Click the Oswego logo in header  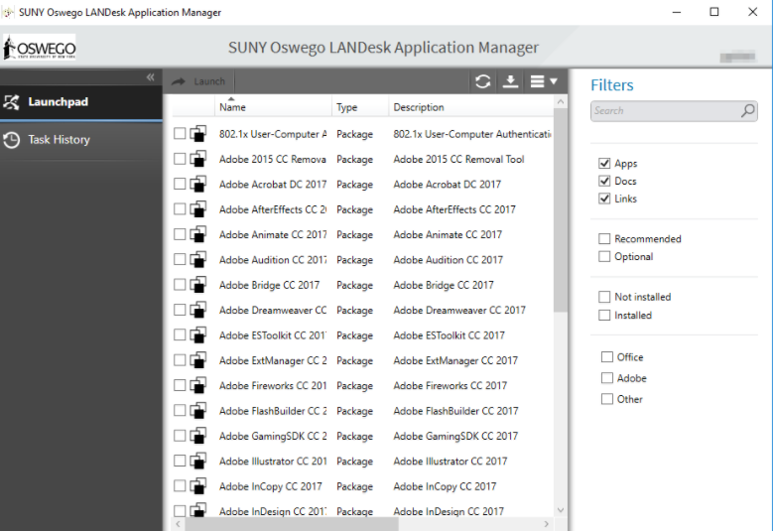(40, 48)
